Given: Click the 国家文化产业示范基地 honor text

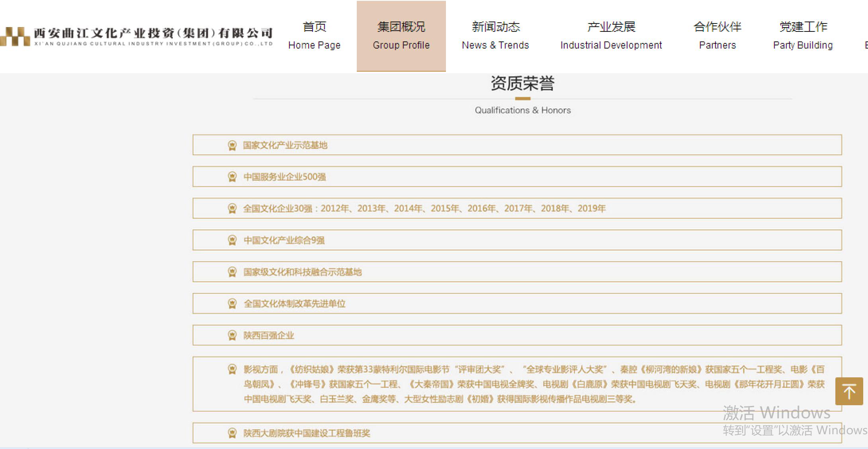Looking at the screenshot, I should pos(285,145).
